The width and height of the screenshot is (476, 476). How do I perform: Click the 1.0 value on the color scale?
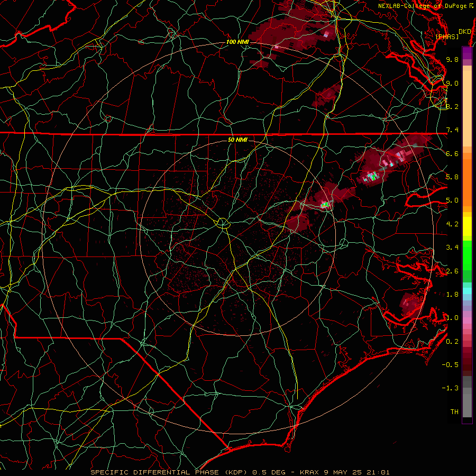coord(452,318)
